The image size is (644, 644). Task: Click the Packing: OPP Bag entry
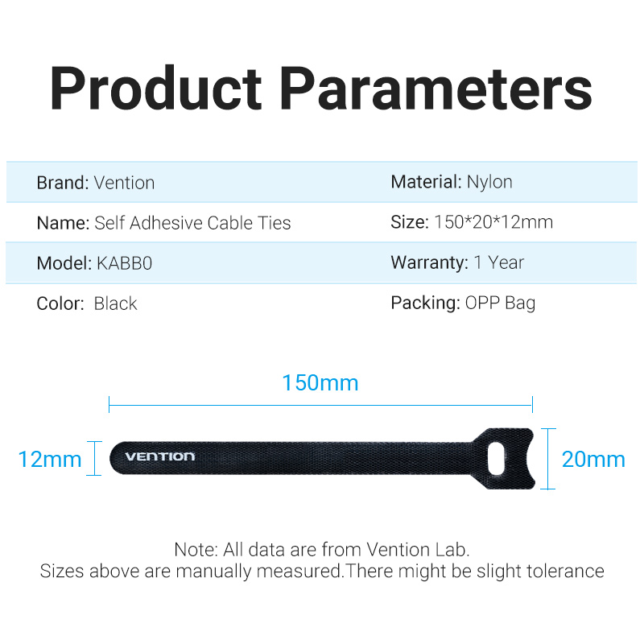tap(463, 303)
